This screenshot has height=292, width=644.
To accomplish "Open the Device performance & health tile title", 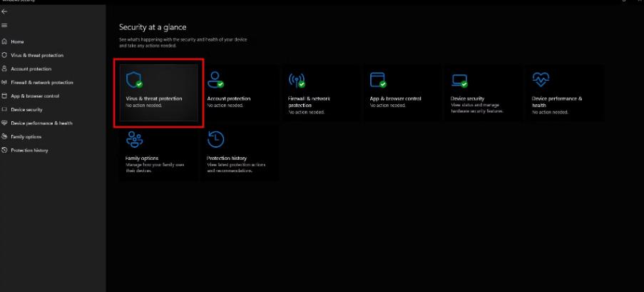I will pos(557,102).
